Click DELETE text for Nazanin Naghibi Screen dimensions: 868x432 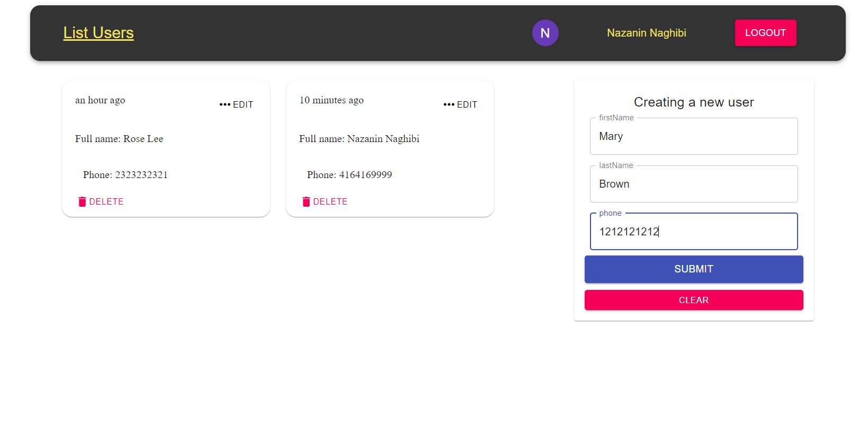(x=330, y=202)
